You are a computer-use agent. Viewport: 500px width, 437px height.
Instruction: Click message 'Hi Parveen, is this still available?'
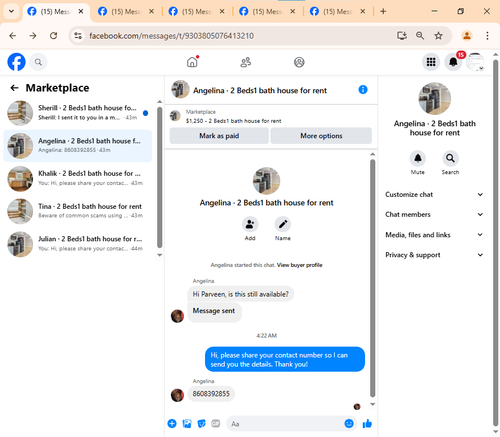(241, 294)
